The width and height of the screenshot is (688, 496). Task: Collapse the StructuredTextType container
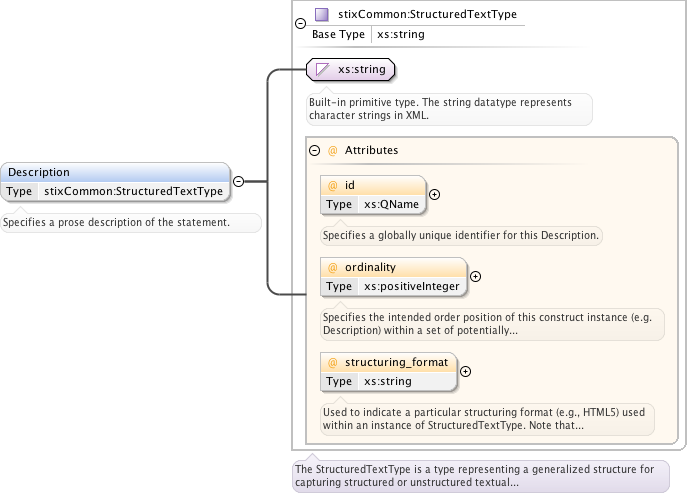(300, 23)
